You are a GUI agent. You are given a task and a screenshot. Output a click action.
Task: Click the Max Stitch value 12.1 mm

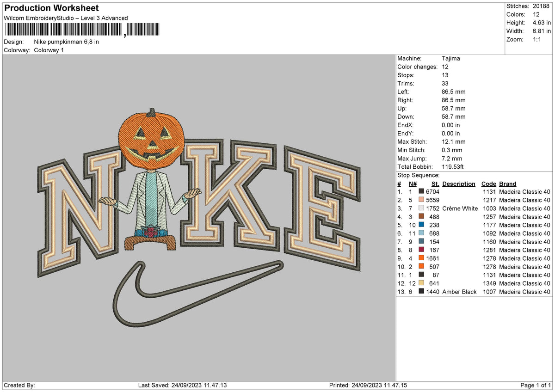click(454, 141)
